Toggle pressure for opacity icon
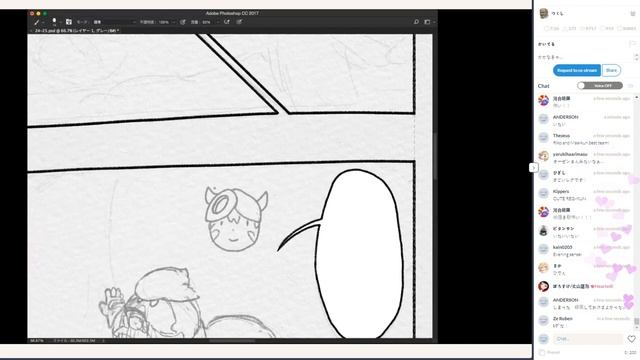640x360 pixels. [x=182, y=22]
